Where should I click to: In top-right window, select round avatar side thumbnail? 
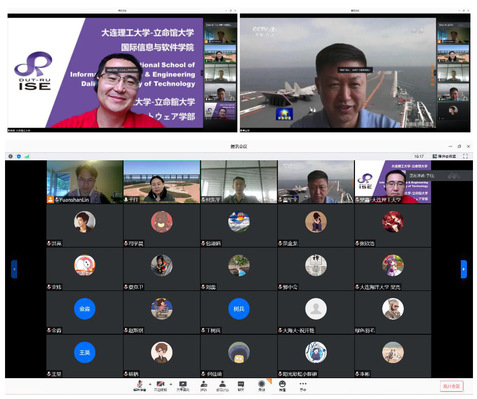click(x=453, y=112)
